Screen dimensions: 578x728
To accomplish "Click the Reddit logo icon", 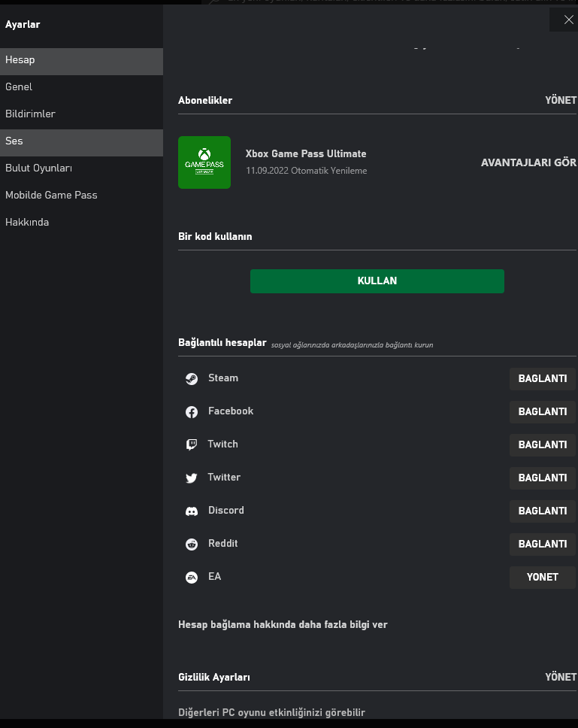I will (x=192, y=544).
